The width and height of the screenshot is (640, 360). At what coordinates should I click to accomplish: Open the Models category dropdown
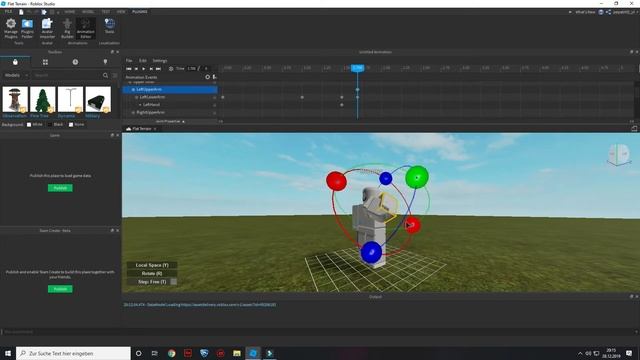pyautogui.click(x=16, y=75)
